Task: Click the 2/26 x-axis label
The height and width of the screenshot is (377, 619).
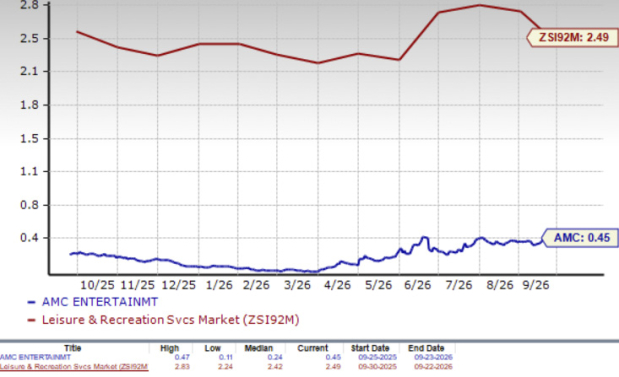Action: point(256,285)
